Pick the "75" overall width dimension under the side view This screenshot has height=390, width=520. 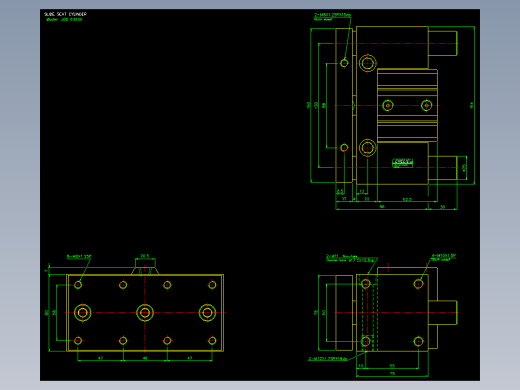392,373
